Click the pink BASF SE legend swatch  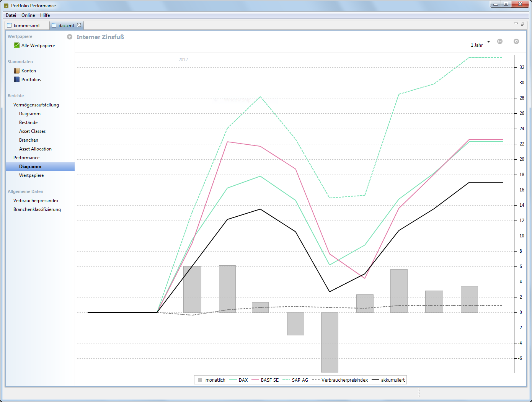(255, 380)
